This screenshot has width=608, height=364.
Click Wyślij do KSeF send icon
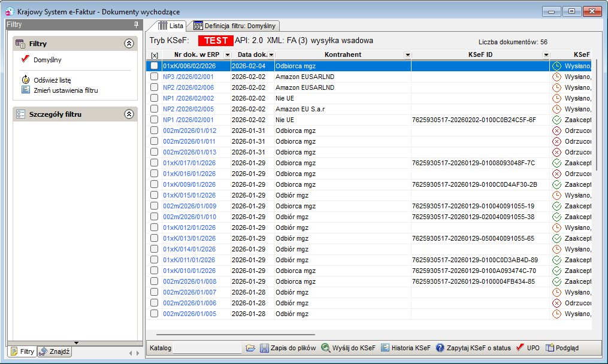click(325, 348)
